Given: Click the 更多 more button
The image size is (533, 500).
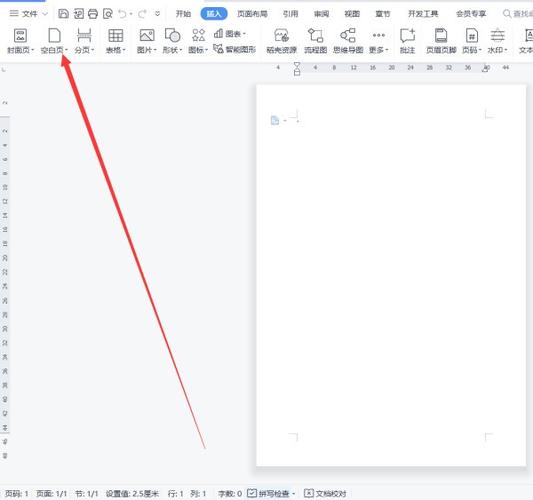Looking at the screenshot, I should (x=378, y=41).
